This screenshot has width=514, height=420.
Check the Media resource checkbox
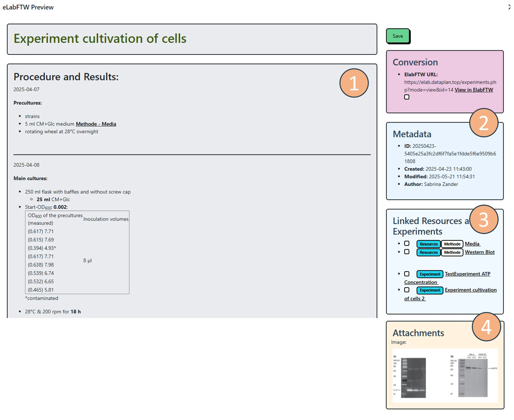coord(407,243)
